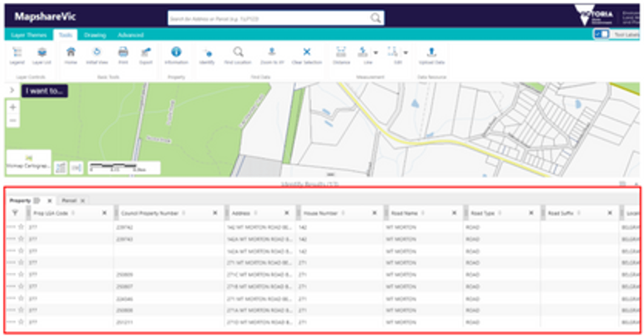Viewport: 644px width, 336px height.
Task: Click the "I want to..." button
Action: click(45, 91)
